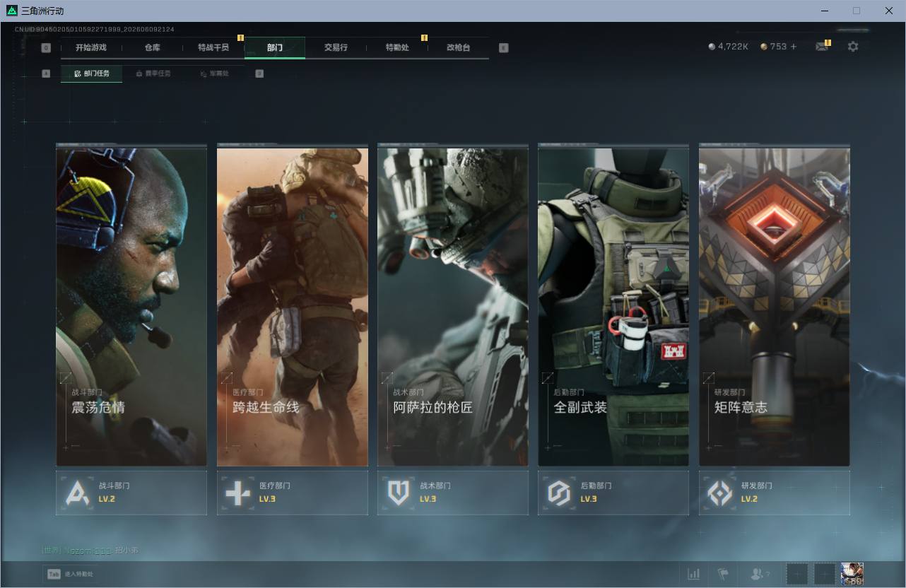This screenshot has height=588, width=906.
Task: Click the 753 premium currency amount
Action: click(x=778, y=47)
